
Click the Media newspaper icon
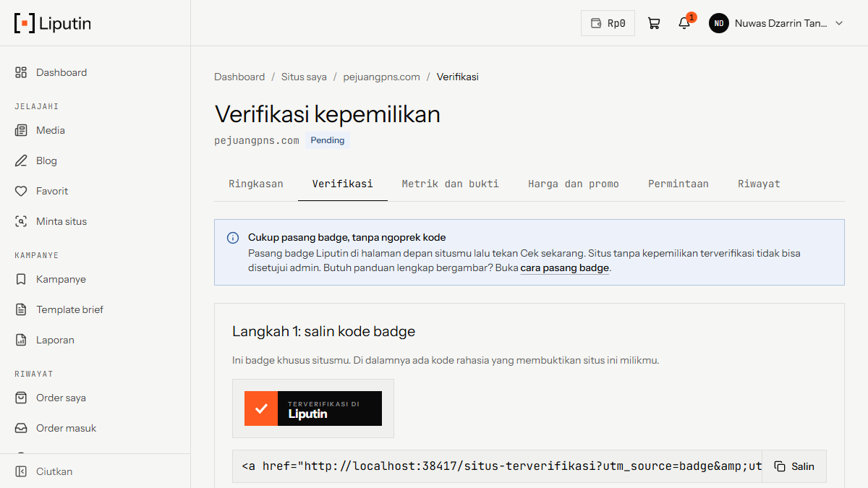point(21,130)
